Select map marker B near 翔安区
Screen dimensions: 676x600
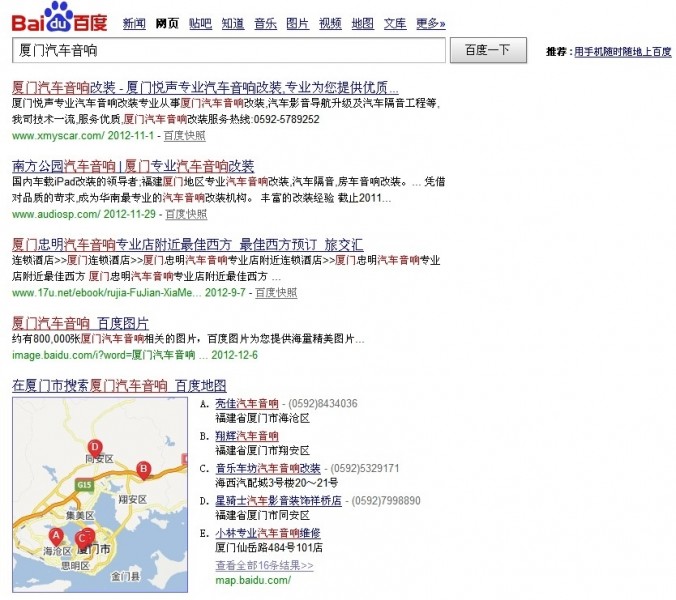(144, 470)
